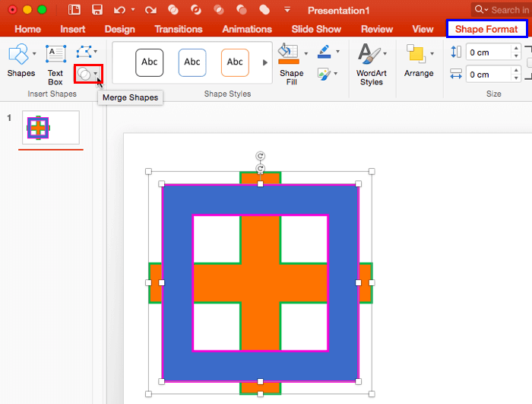Expand the WordArt Styles dropdown arrow
The image size is (532, 404).
click(385, 54)
